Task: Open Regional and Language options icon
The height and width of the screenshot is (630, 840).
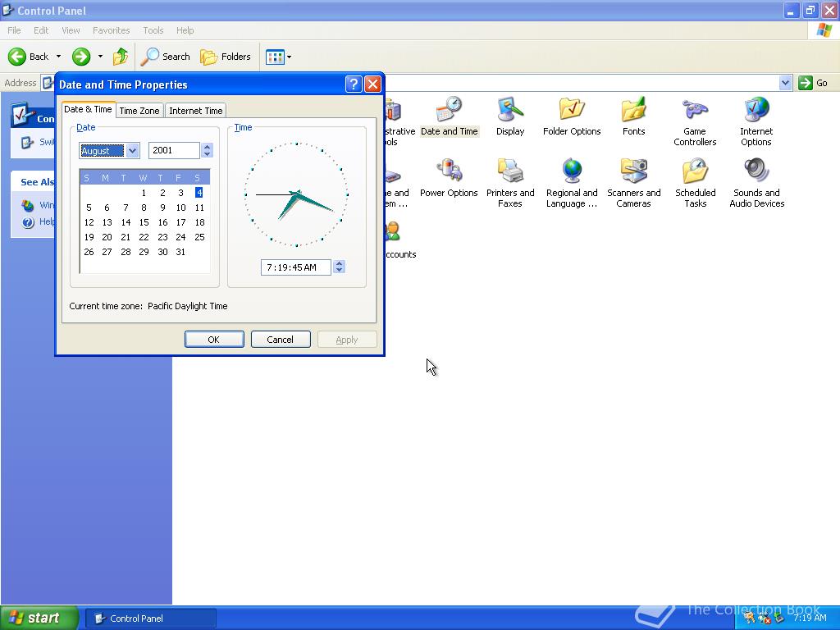Action: click(x=572, y=184)
